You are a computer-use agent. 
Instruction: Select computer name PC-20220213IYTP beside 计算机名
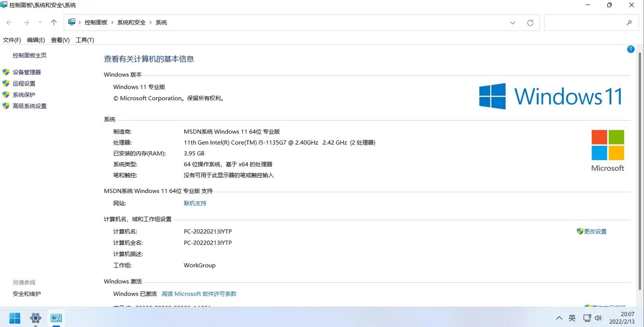(207, 231)
